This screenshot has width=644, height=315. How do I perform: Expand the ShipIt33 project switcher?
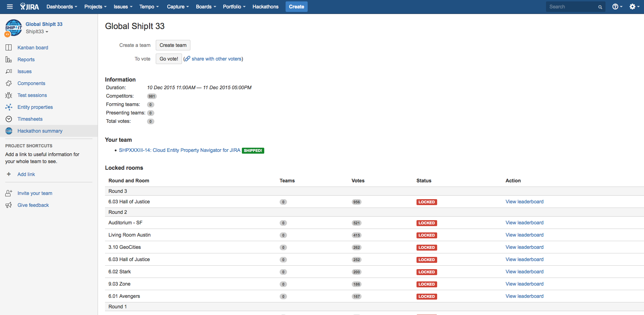pos(37,31)
